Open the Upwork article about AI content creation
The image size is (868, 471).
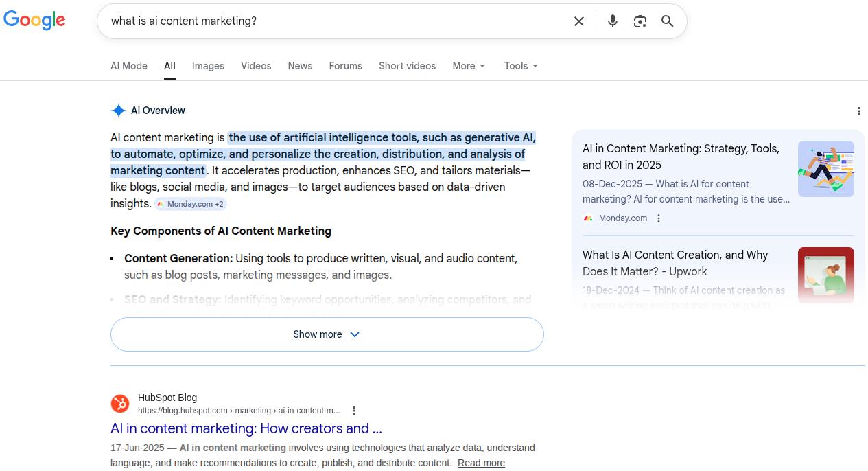(675, 263)
